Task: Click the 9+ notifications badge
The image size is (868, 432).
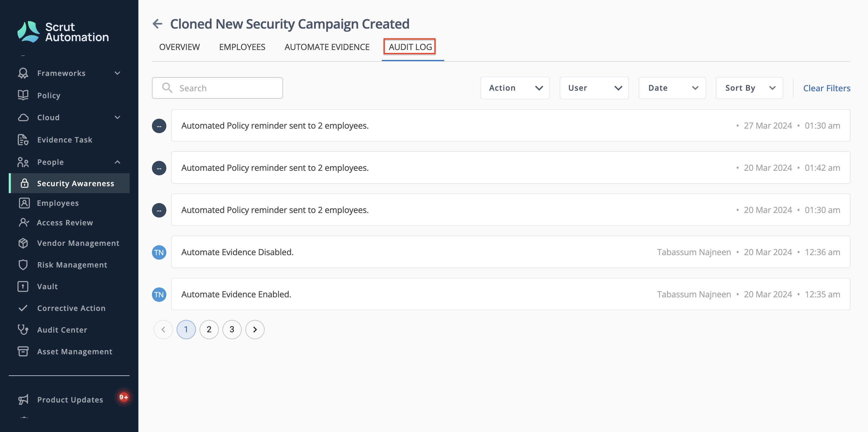Action: (124, 397)
